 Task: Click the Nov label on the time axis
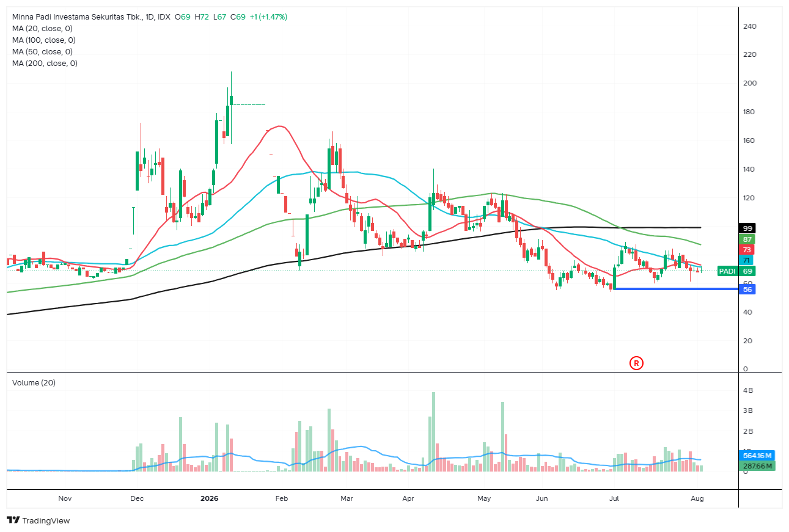(65, 498)
